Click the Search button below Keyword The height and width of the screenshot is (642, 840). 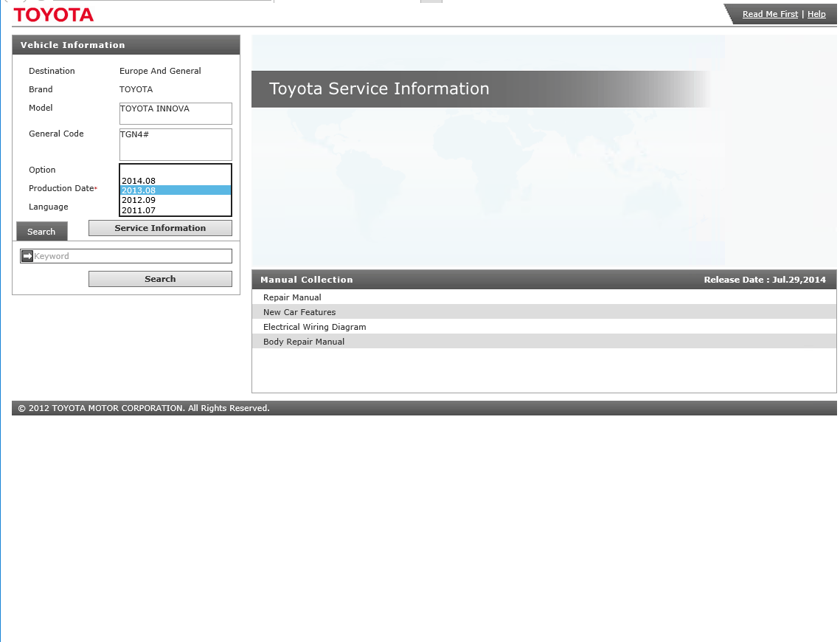click(x=160, y=279)
